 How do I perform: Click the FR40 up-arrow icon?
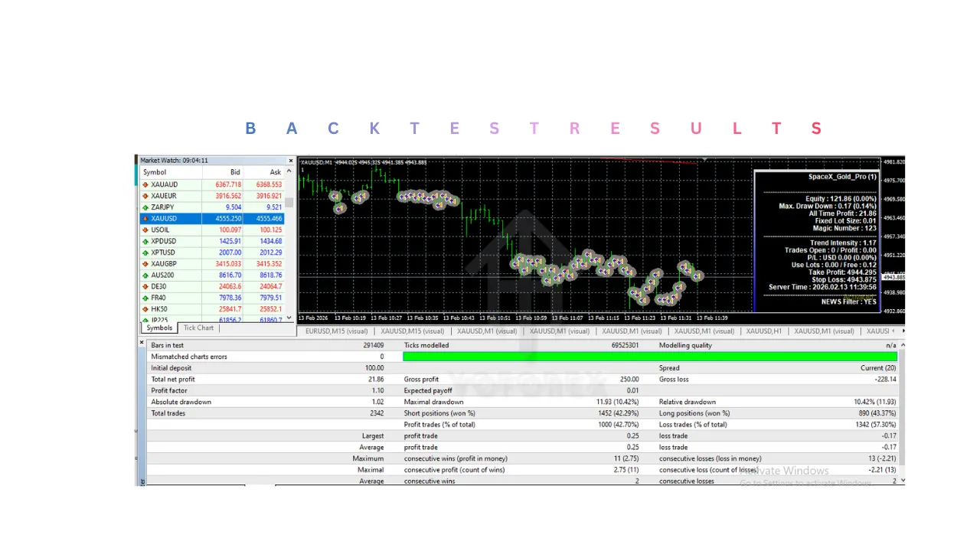(145, 298)
